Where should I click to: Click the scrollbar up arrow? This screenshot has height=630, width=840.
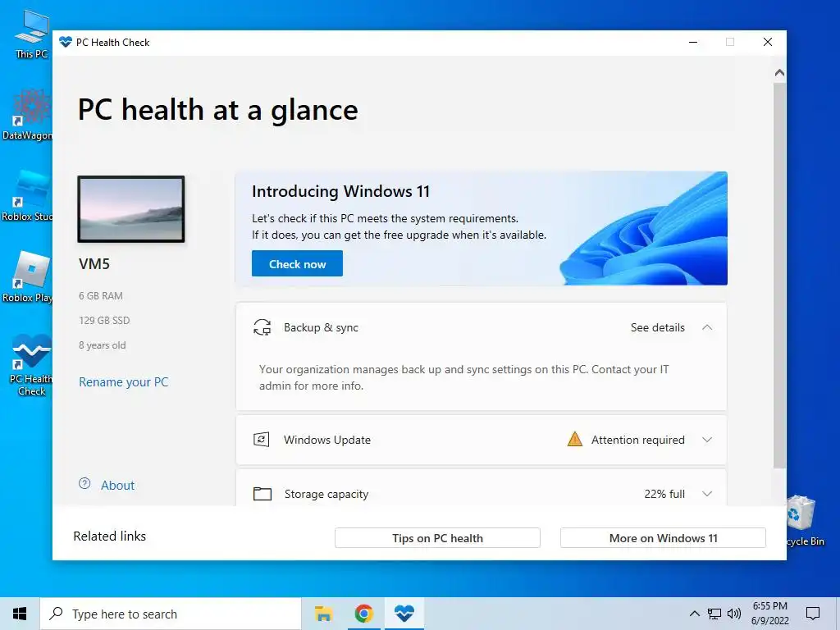(780, 72)
